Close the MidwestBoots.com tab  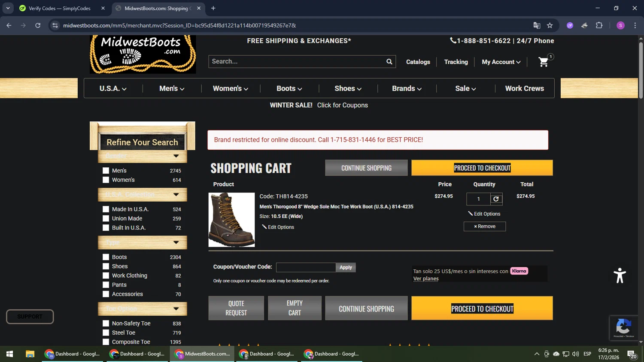click(x=199, y=8)
